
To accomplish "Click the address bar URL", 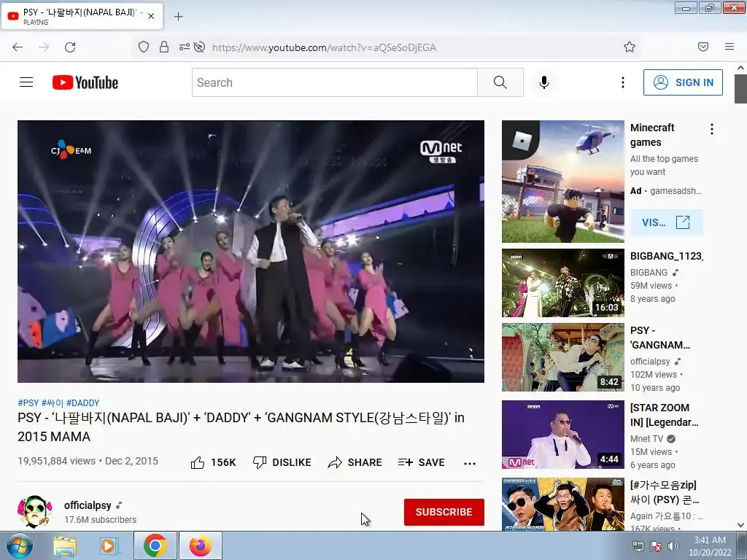I will [x=324, y=47].
